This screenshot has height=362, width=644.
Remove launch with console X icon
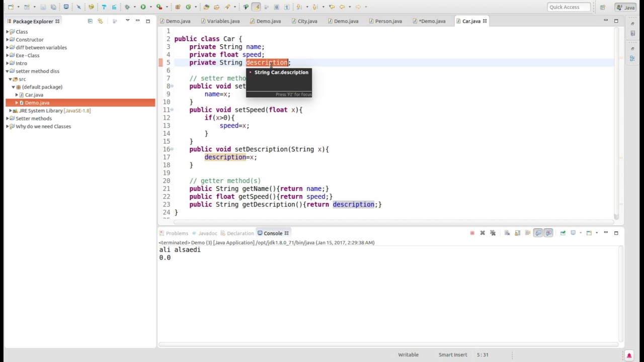(x=482, y=233)
